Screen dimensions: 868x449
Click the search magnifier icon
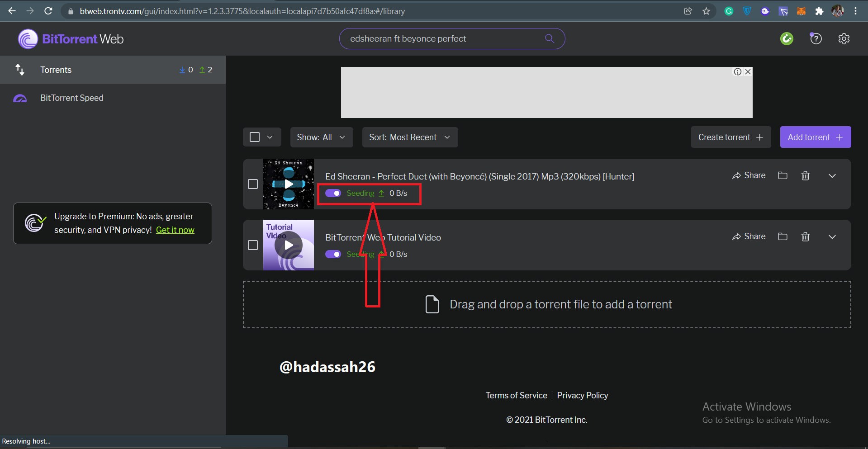pyautogui.click(x=550, y=38)
